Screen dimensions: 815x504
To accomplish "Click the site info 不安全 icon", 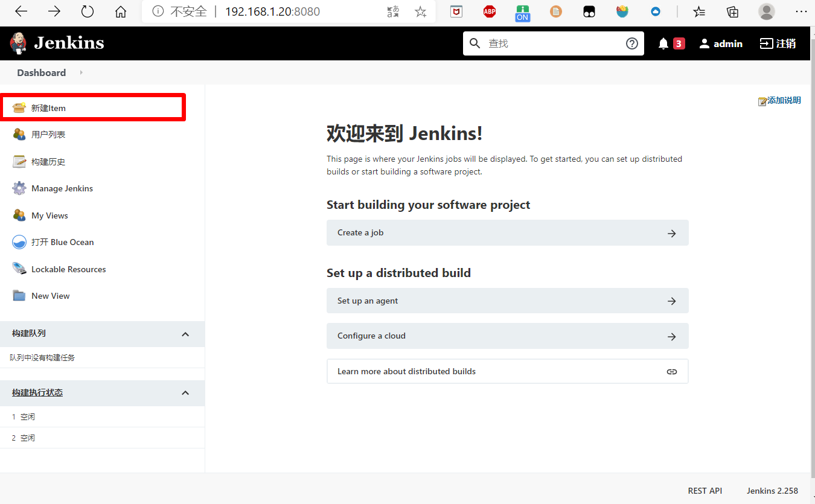I will tap(158, 11).
